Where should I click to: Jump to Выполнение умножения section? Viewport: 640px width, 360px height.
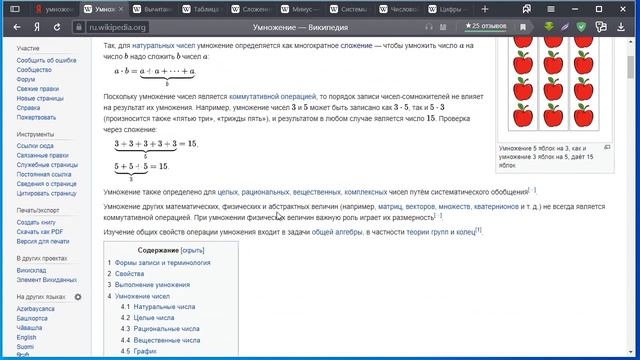[x=152, y=285]
